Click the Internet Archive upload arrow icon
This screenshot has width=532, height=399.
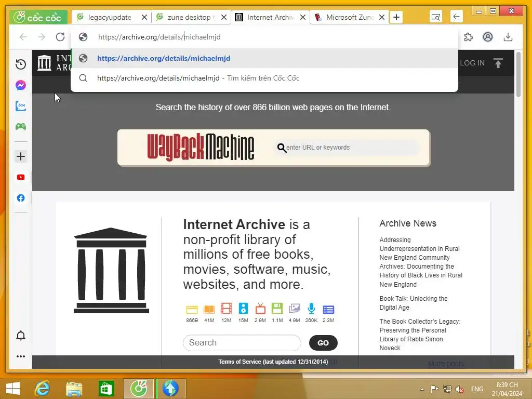(x=498, y=63)
